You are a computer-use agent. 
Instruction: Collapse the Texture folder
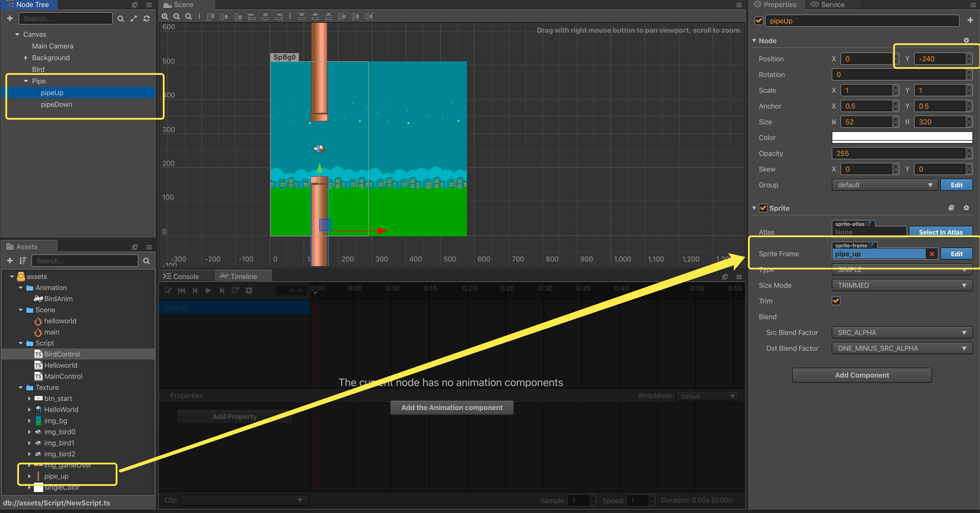(20, 388)
